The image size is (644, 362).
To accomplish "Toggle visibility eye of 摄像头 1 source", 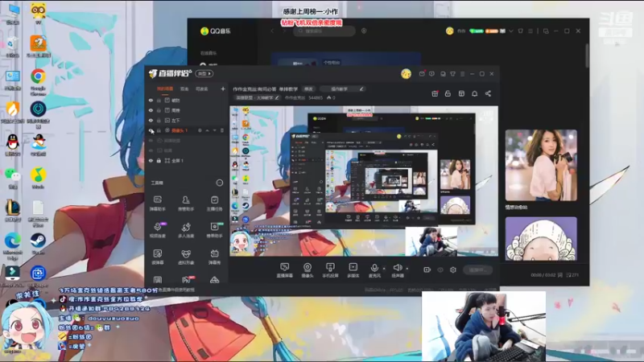I will (151, 130).
